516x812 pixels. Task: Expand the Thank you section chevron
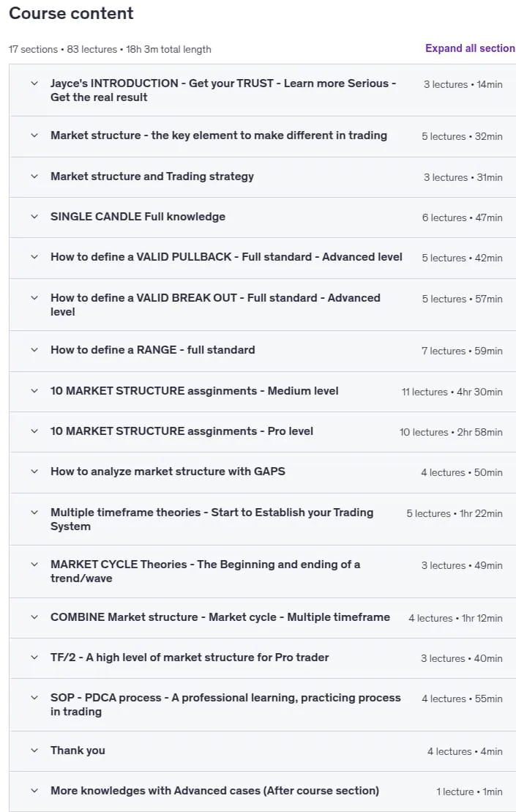[34, 750]
